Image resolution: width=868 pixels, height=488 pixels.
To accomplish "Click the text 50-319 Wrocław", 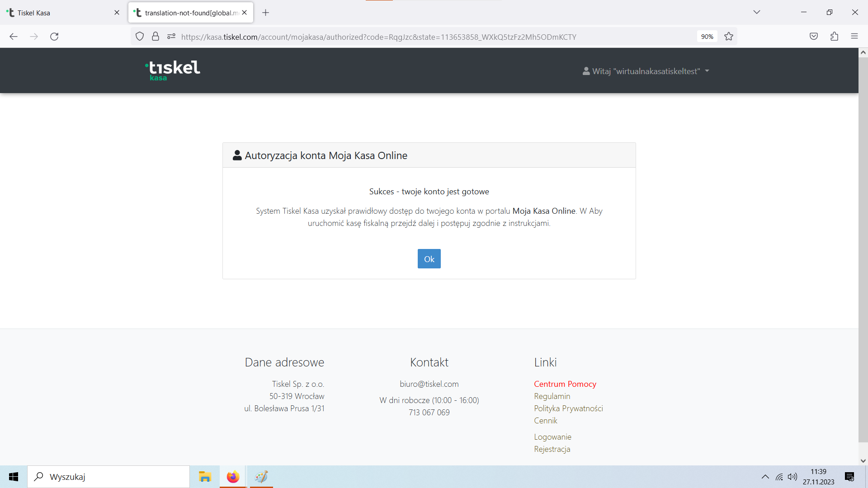I will (297, 396).
